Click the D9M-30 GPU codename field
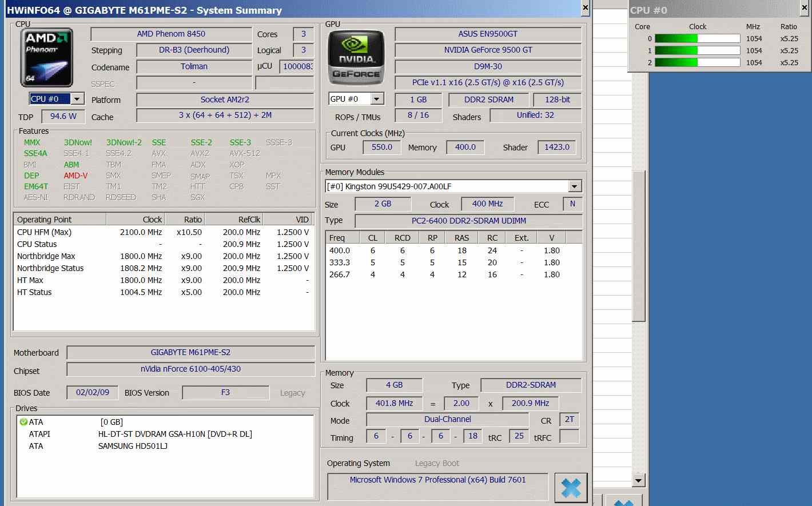The width and height of the screenshot is (812, 506). 488,67
